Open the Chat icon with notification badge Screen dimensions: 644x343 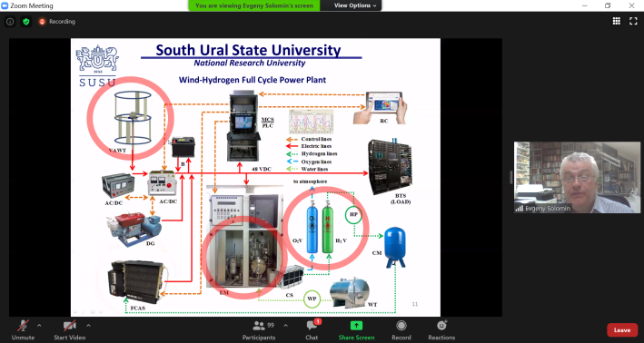[x=312, y=326]
